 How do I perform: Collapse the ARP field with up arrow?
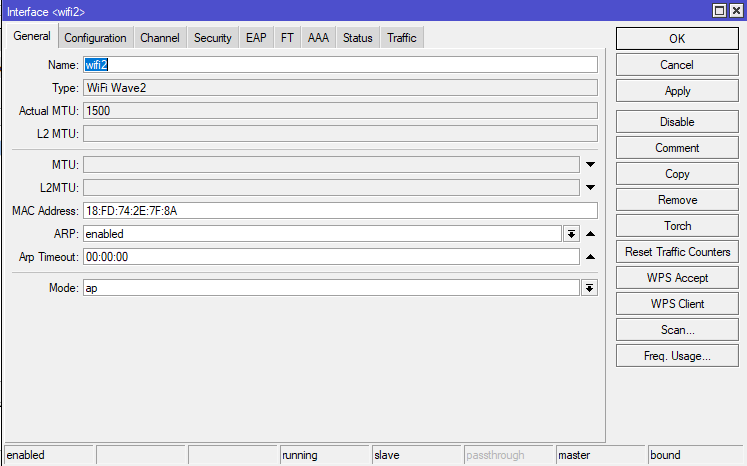coord(590,233)
